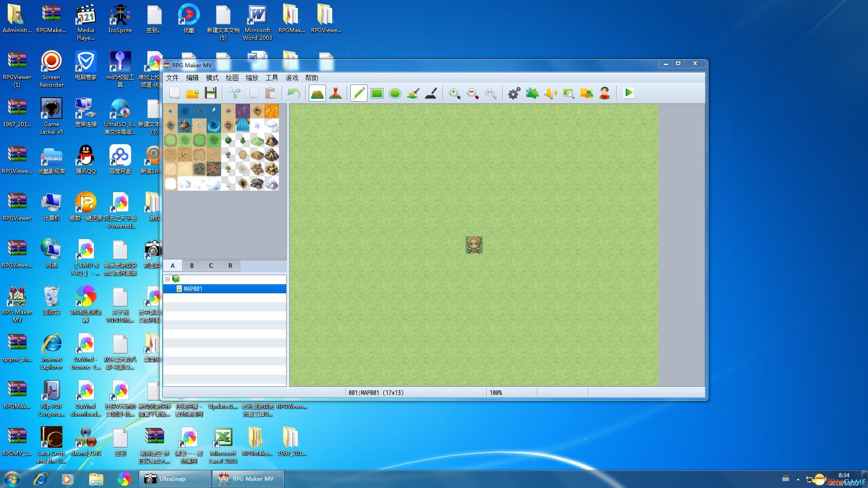Click the Zoom Out magnifier icon
The image size is (868, 488).
point(473,93)
